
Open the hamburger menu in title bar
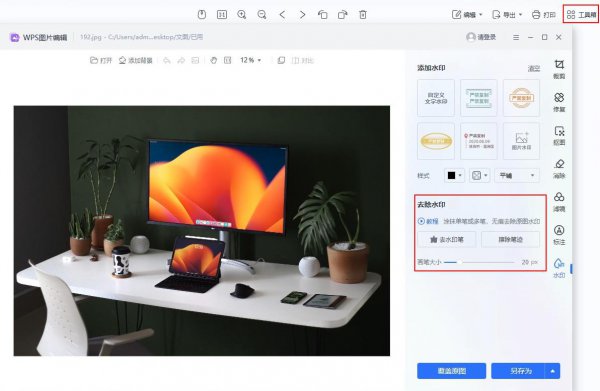tap(516, 37)
